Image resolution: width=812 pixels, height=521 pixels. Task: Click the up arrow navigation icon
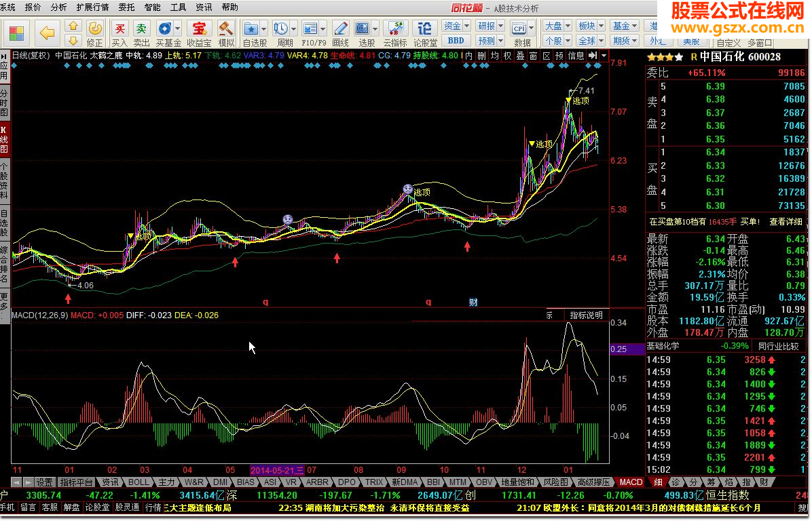pos(73,26)
